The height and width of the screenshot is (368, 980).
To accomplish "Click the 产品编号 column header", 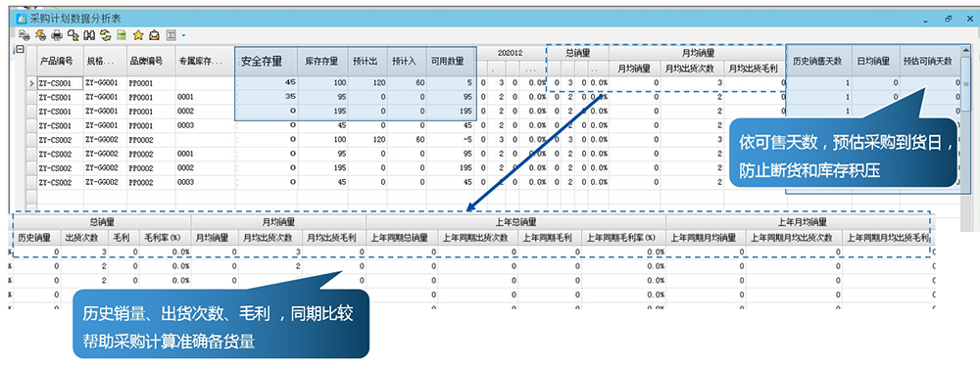I will tap(60, 61).
